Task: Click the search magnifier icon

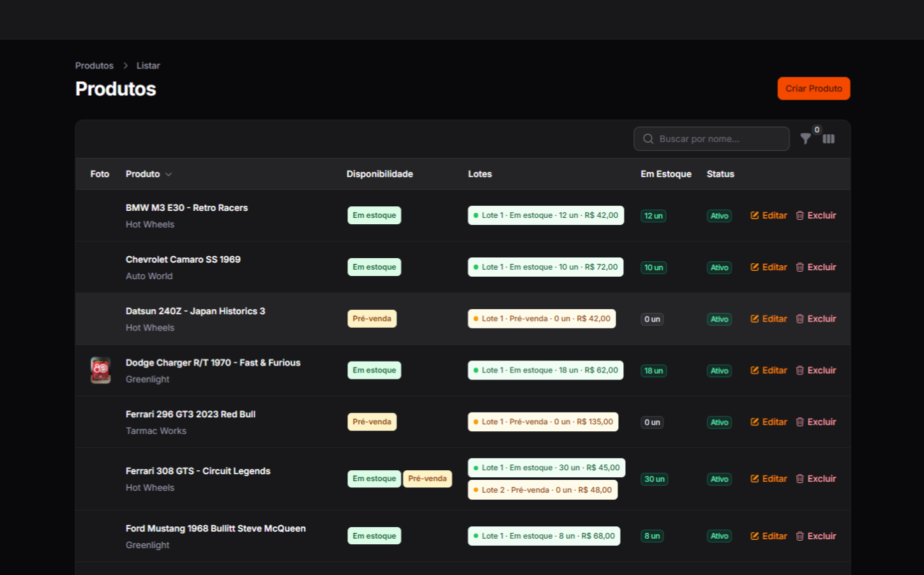Action: pos(648,139)
